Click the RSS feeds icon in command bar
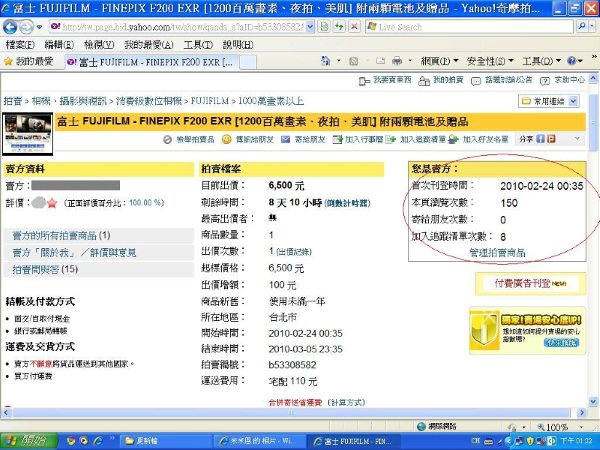The height and width of the screenshot is (450, 600). coord(354,61)
